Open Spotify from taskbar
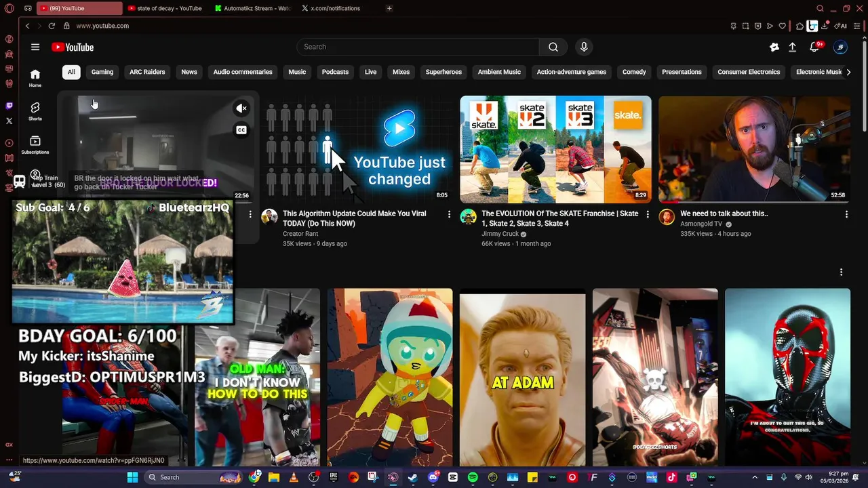The height and width of the screenshot is (488, 868). click(x=473, y=477)
